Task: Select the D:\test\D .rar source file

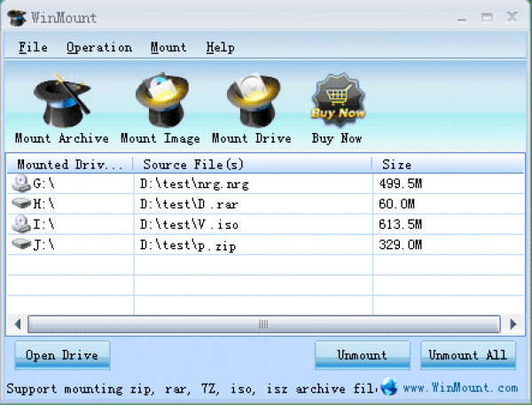Action: coord(189,204)
